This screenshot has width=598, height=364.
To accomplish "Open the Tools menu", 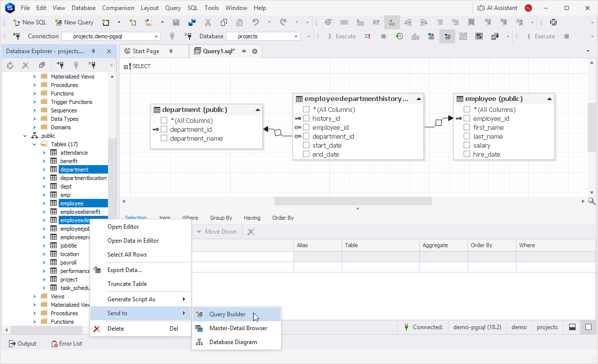I will coord(211,8).
